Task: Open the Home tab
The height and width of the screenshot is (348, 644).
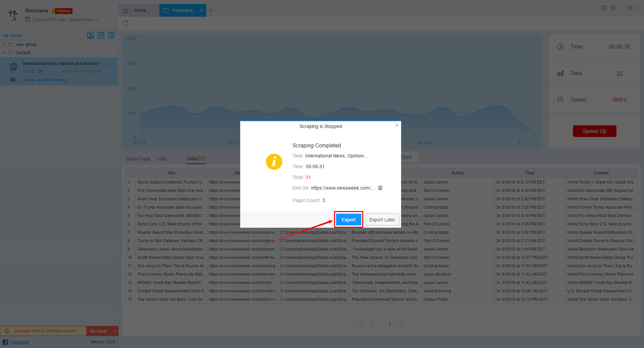Action: pyautogui.click(x=140, y=10)
